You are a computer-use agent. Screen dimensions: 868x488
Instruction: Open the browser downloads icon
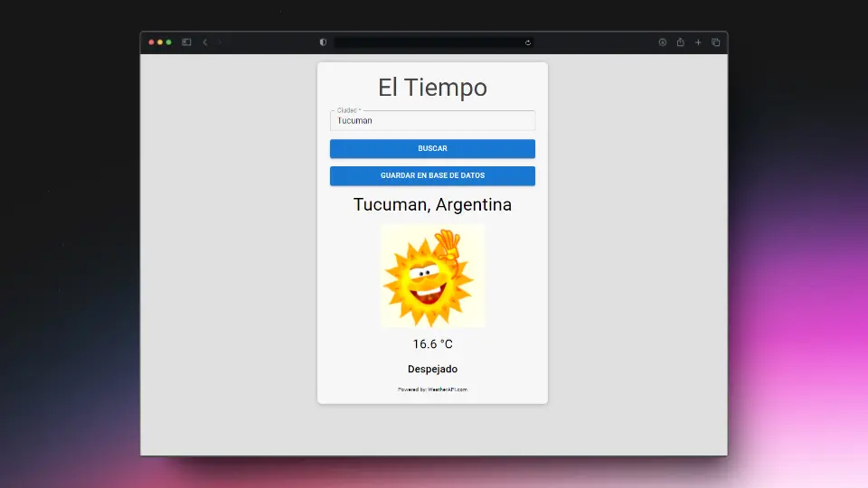[663, 42]
